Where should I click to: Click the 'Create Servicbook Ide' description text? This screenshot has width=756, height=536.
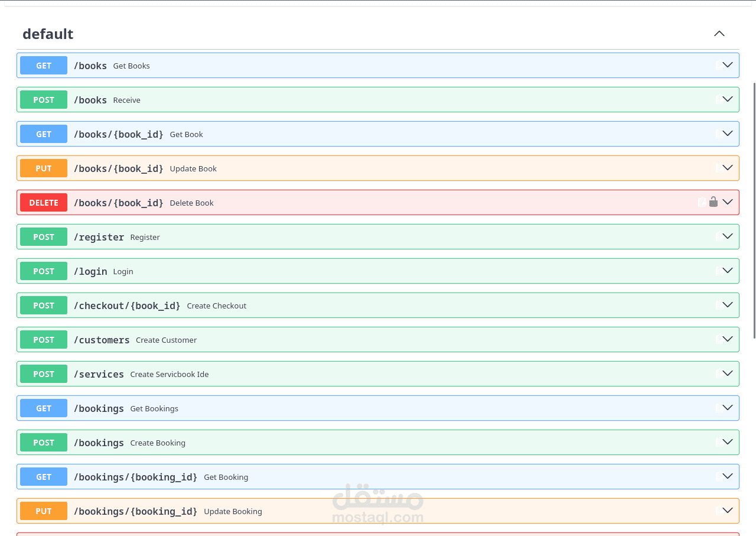170,374
